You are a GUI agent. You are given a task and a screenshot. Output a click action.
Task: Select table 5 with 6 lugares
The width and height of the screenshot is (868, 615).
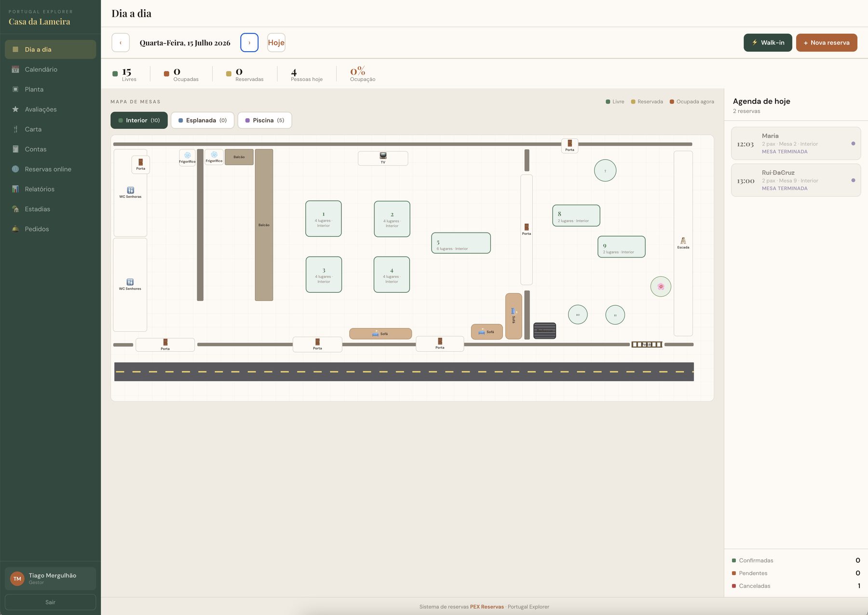461,243
